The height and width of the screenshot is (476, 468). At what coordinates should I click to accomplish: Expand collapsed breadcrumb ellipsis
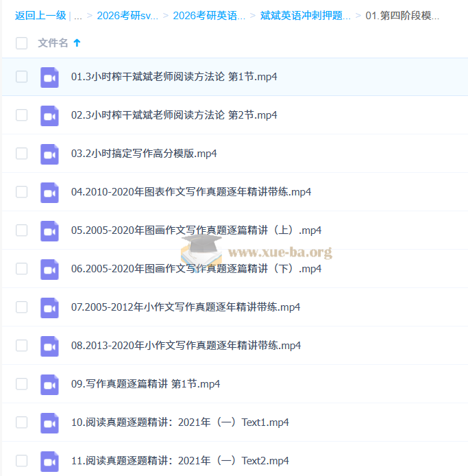[x=77, y=15]
